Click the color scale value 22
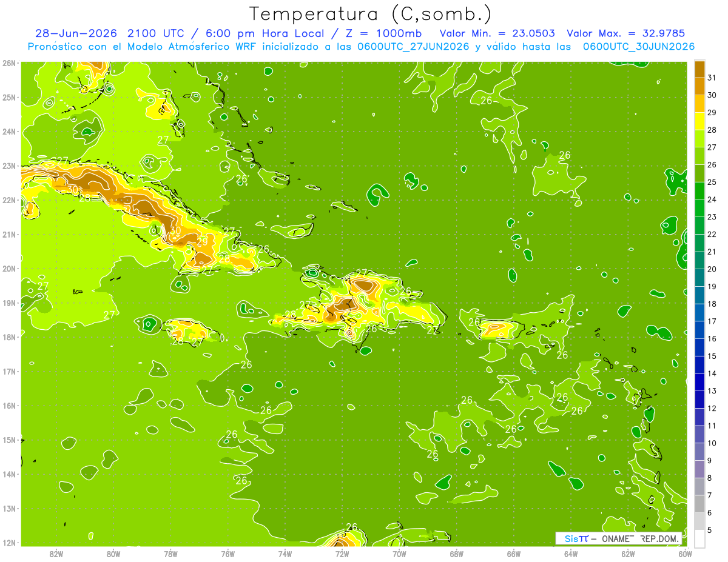 pyautogui.click(x=712, y=234)
